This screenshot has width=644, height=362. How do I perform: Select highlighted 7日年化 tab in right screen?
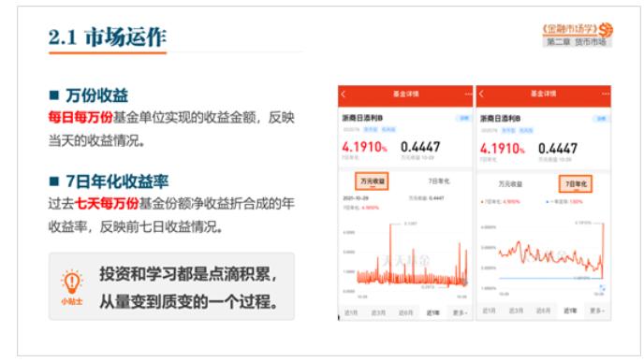pos(576,184)
